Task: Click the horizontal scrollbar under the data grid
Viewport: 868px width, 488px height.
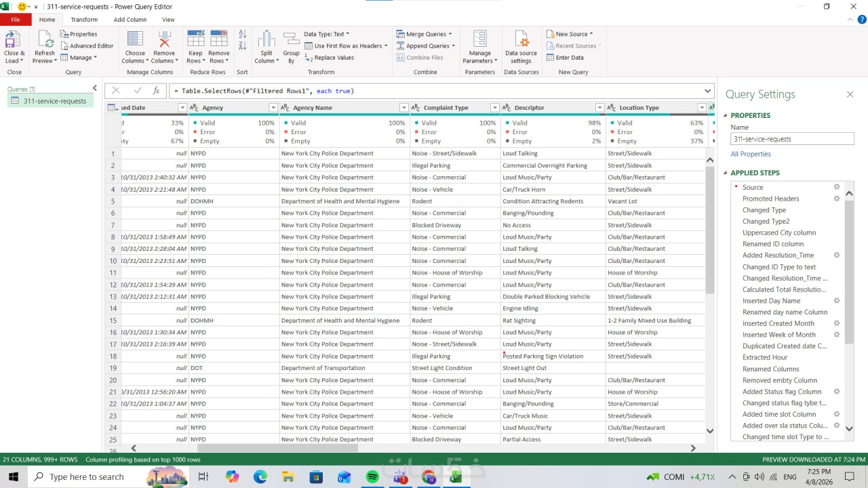Action: click(277, 448)
